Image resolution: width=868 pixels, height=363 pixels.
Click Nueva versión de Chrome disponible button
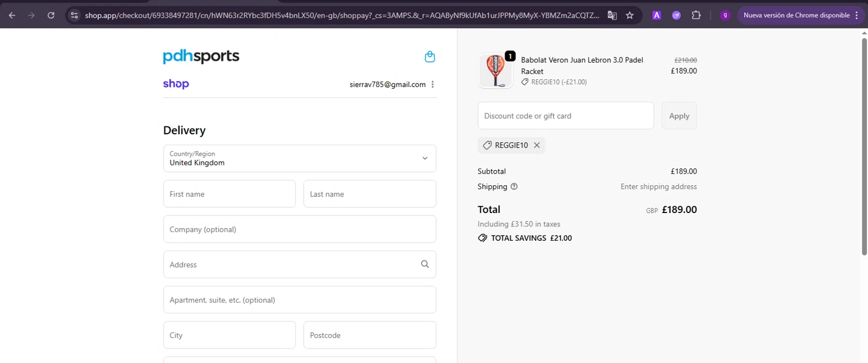(801, 16)
